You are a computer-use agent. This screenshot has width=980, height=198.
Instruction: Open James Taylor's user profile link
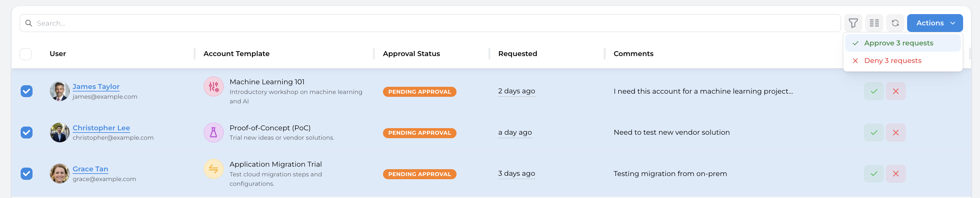pyautogui.click(x=96, y=87)
